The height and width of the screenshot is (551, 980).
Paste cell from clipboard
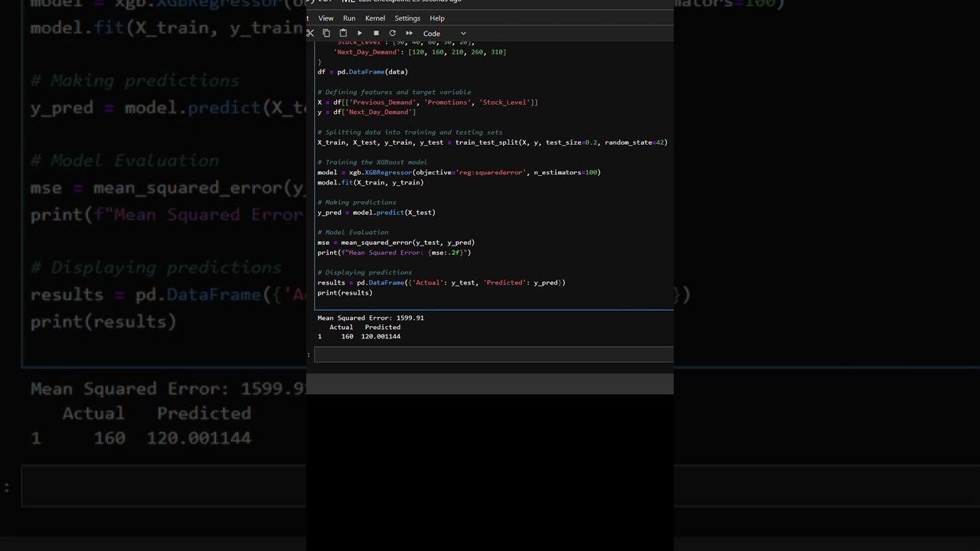[343, 34]
